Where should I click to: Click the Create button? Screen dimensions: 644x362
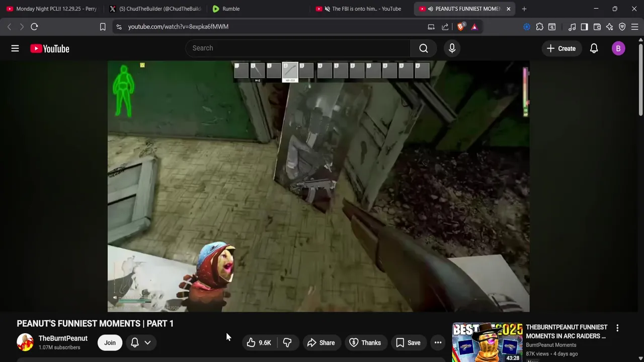click(561, 48)
